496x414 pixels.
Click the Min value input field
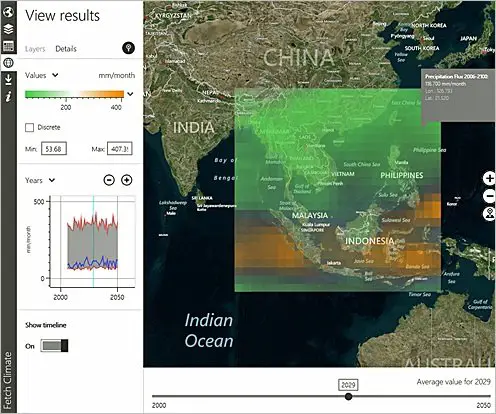(54, 149)
